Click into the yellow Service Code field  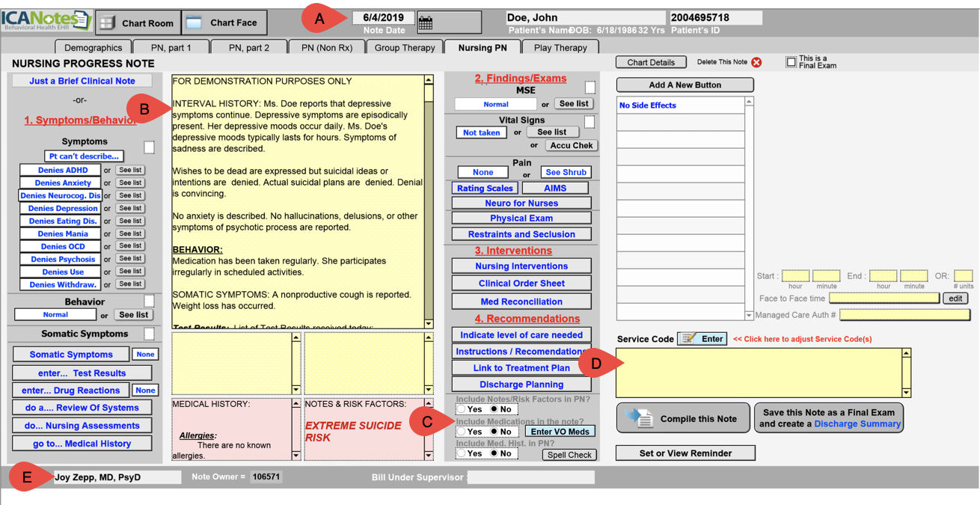coord(759,373)
